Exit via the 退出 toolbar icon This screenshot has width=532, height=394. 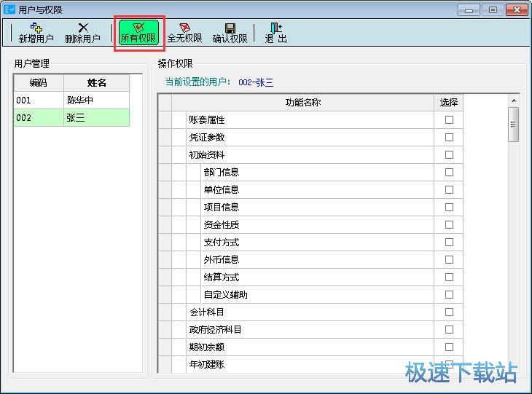coord(276,34)
